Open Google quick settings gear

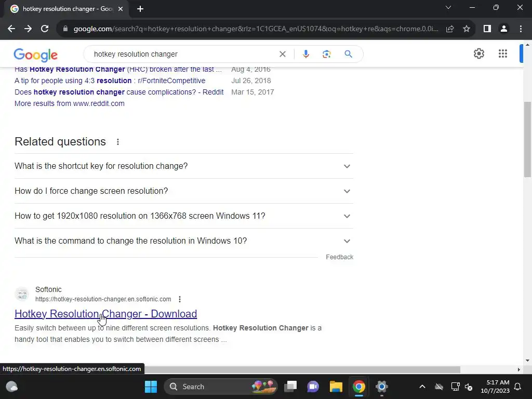478,54
